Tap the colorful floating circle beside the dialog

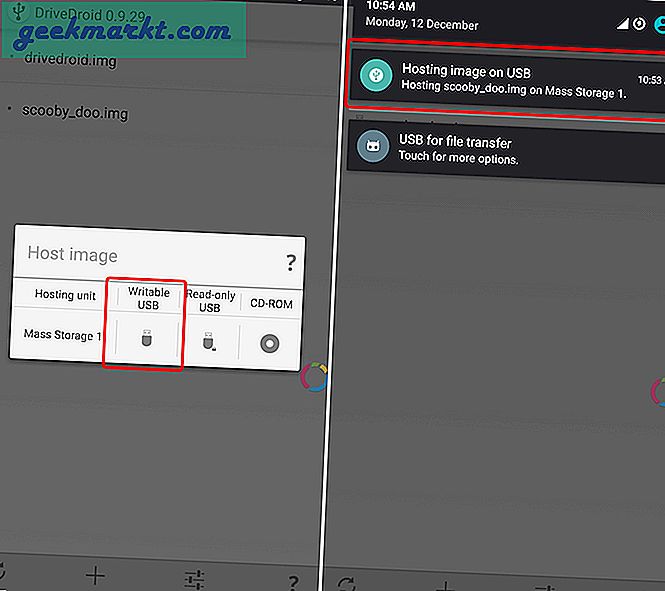pos(313,379)
